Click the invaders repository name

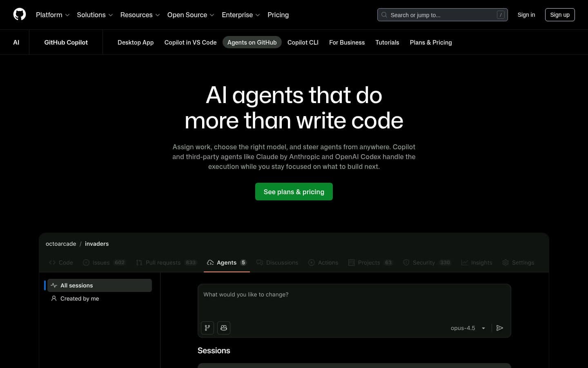[x=97, y=244]
